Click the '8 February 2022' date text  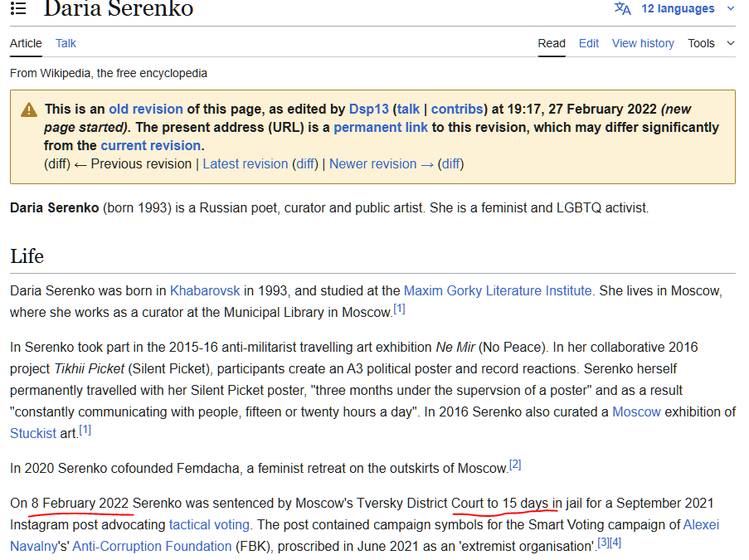coord(80,503)
